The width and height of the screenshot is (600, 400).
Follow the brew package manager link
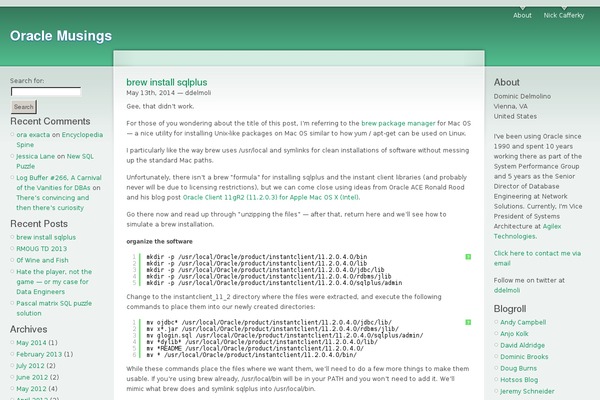[x=398, y=123]
